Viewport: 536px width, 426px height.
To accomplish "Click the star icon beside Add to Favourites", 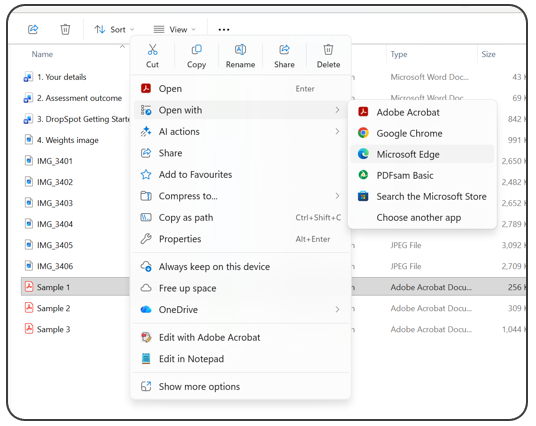I will click(x=146, y=174).
